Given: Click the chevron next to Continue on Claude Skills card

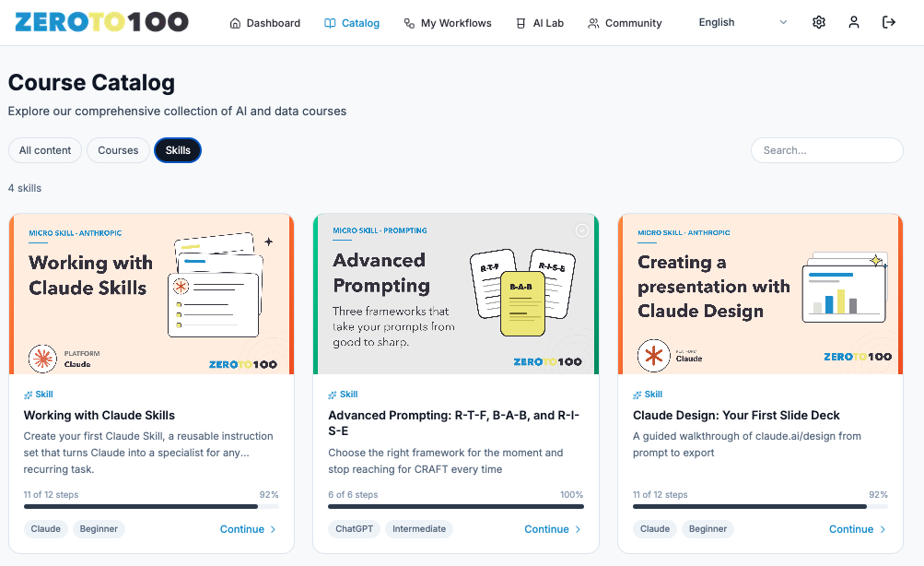Looking at the screenshot, I should [x=273, y=529].
